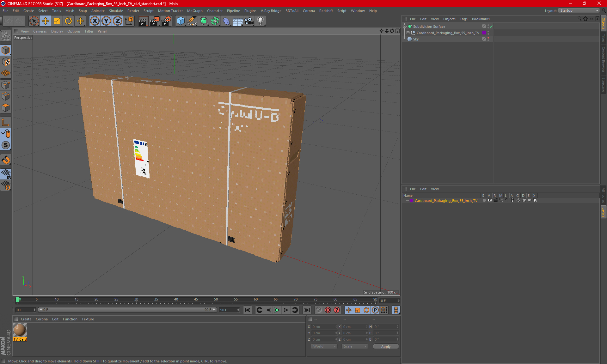Open the Layout Startup dropdown

click(x=579, y=10)
